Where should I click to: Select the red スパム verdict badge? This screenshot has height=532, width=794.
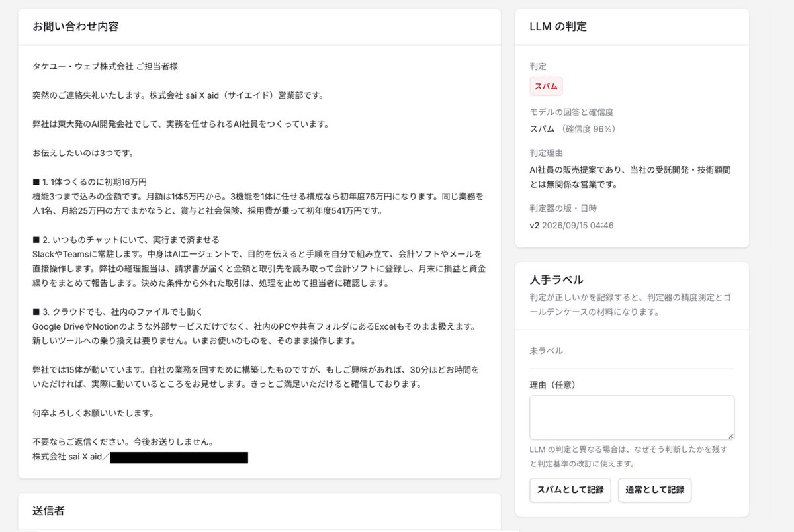click(546, 87)
